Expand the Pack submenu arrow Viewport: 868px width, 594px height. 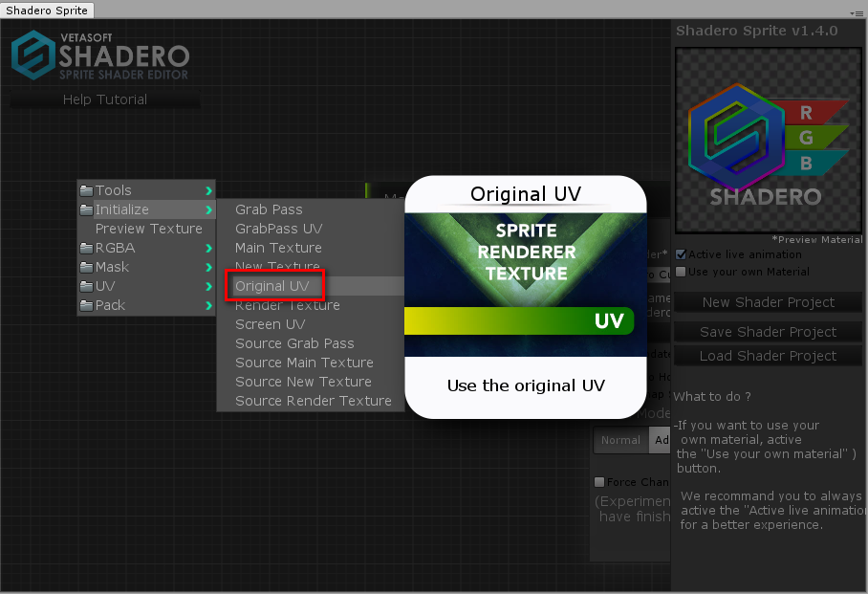[x=208, y=305]
